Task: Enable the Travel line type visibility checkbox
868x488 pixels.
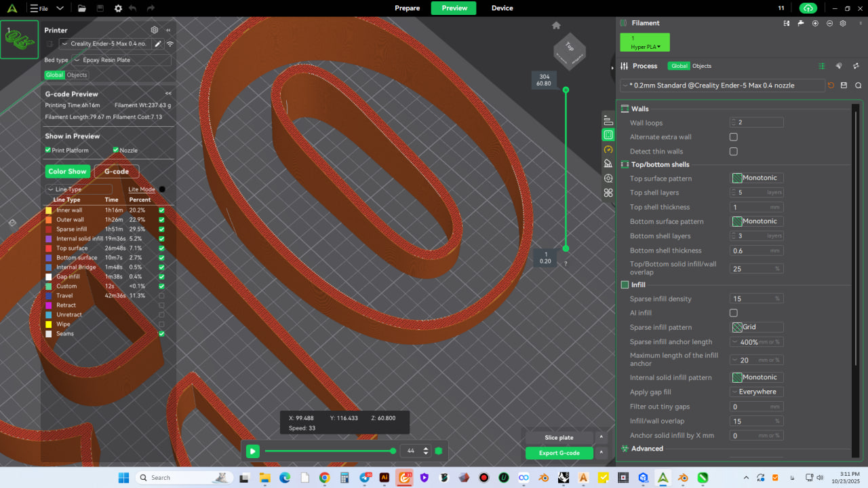Action: pyautogui.click(x=161, y=296)
